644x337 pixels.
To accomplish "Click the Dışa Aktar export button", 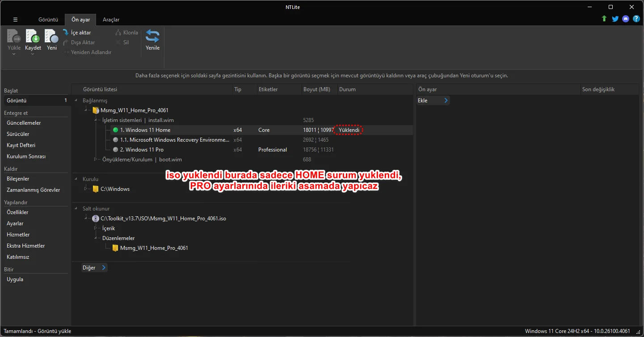I will click(x=79, y=42).
